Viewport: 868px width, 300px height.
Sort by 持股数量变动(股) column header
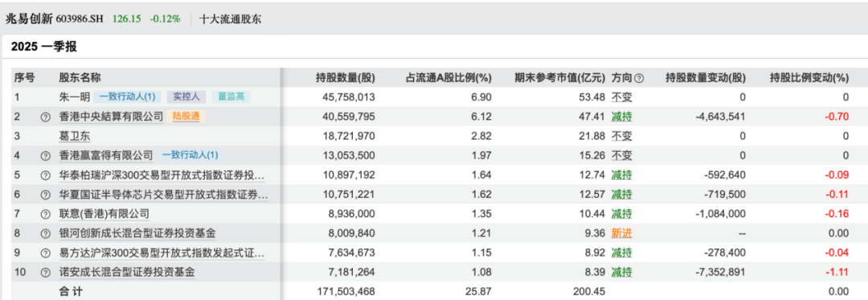[x=705, y=78]
